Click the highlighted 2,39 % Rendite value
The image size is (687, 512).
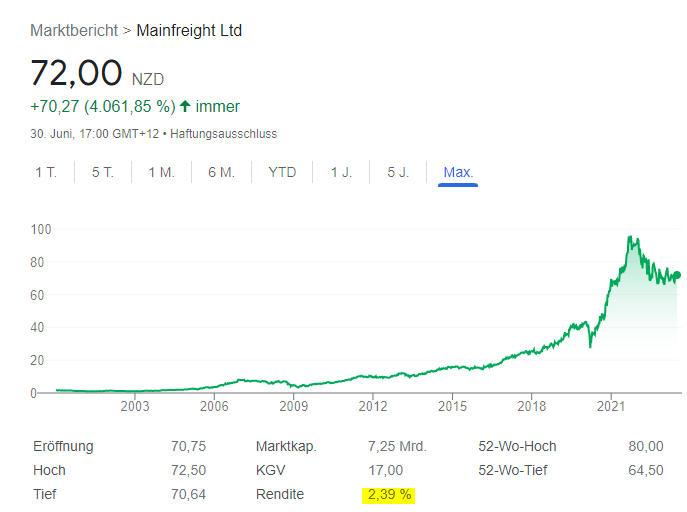386,494
